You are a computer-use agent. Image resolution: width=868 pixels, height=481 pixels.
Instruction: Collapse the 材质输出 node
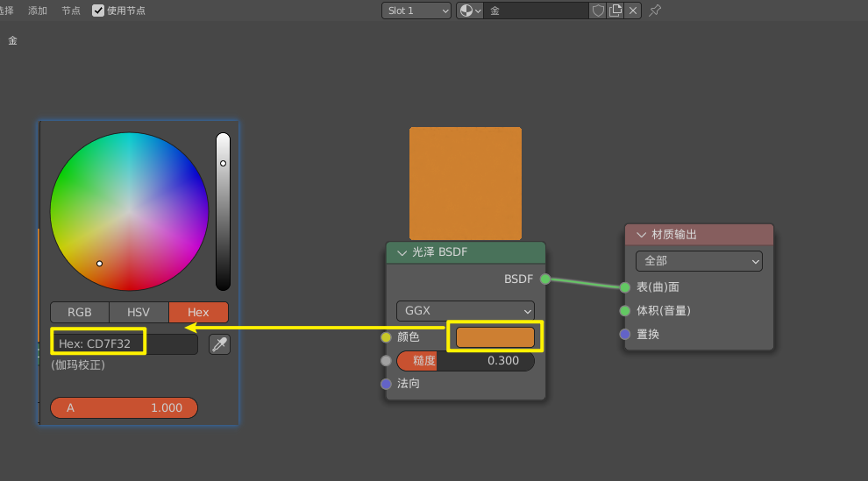tap(641, 235)
